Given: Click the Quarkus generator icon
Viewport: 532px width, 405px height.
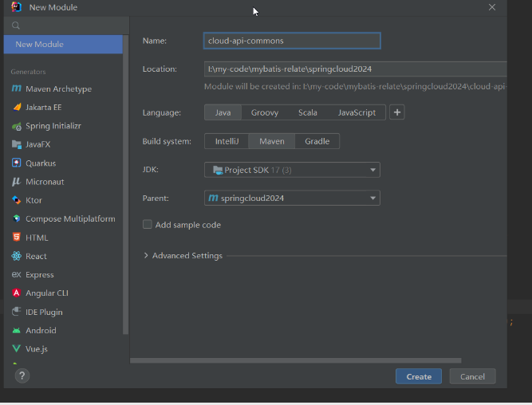Looking at the screenshot, I should 16,163.
